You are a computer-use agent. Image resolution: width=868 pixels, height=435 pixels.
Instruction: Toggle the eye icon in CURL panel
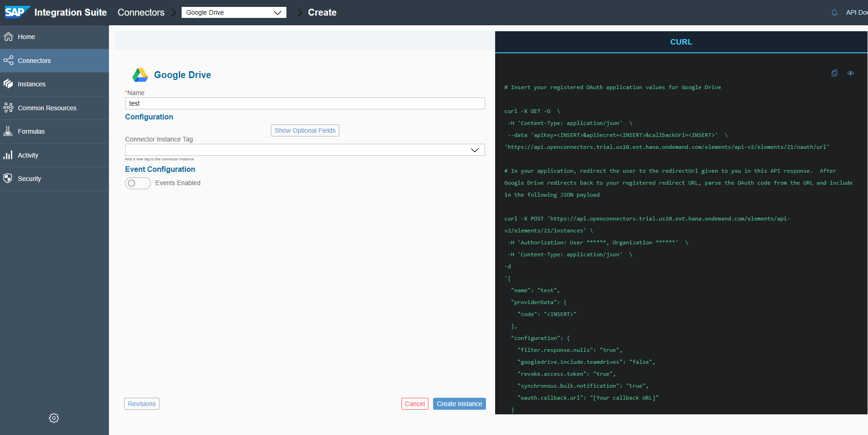pyautogui.click(x=851, y=73)
